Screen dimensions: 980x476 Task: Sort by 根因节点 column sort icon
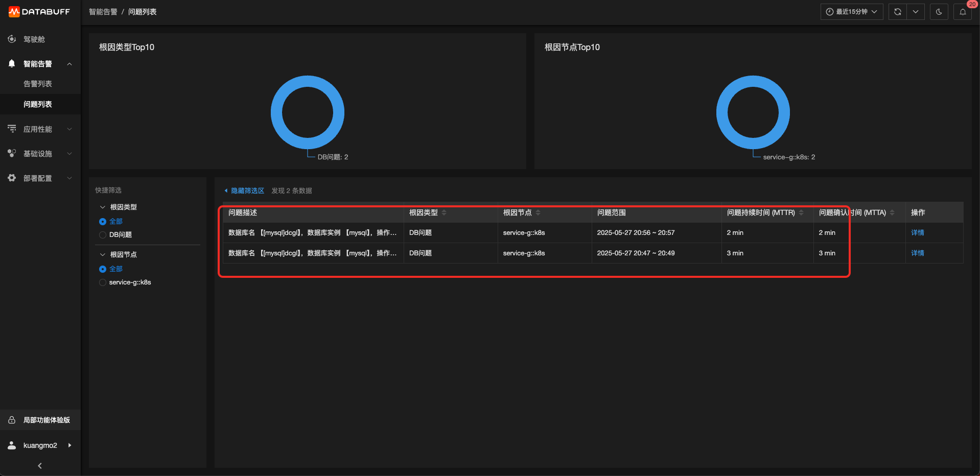point(538,212)
